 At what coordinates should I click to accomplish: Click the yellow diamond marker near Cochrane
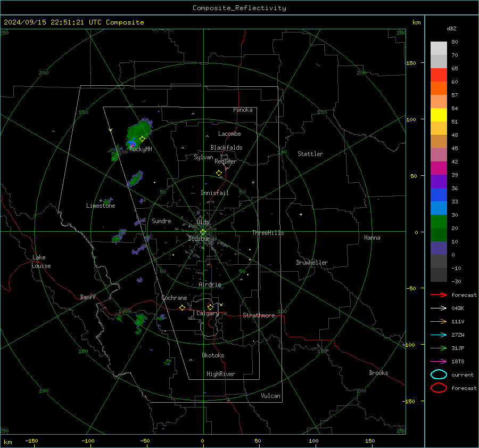coord(183,307)
